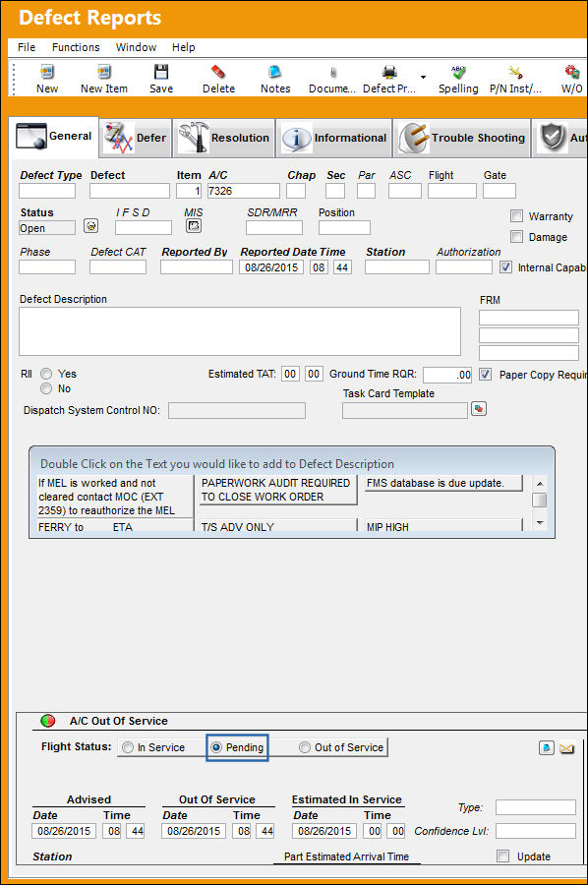Viewport: 588px width, 885px height.
Task: Click the Chap input field
Action: (x=296, y=191)
